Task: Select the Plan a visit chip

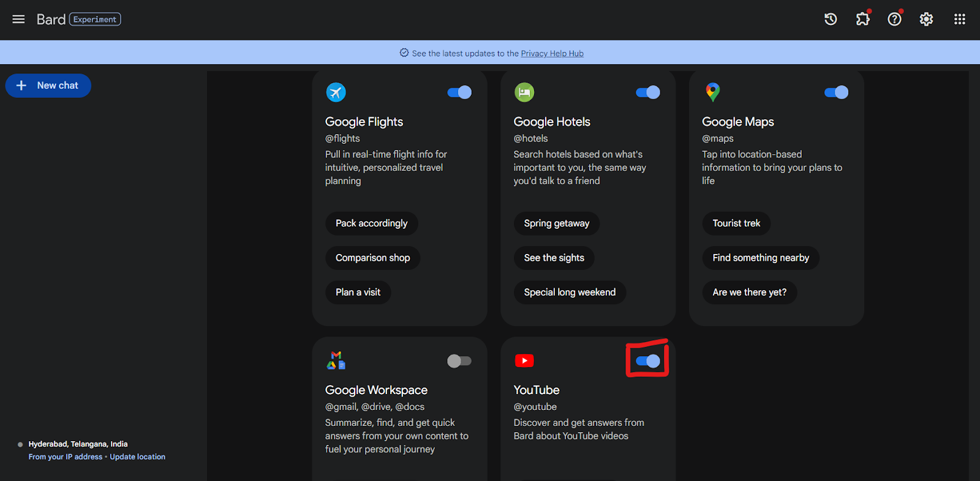Action: pyautogui.click(x=358, y=293)
